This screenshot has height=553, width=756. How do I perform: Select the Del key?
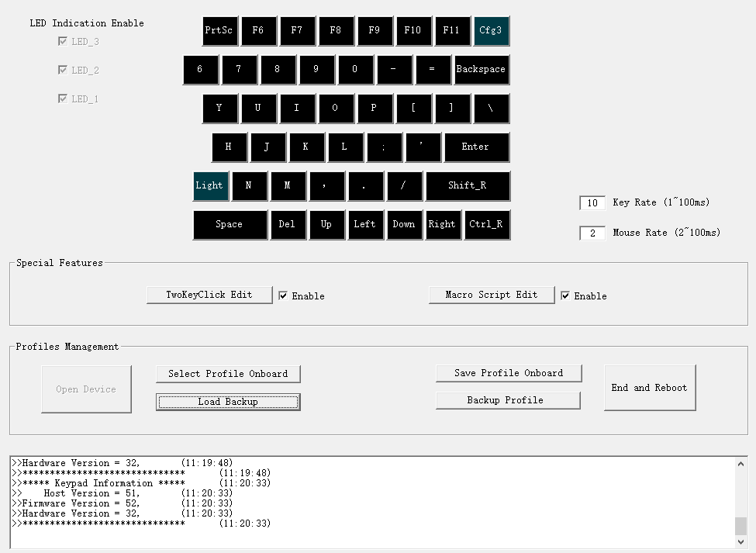288,225
